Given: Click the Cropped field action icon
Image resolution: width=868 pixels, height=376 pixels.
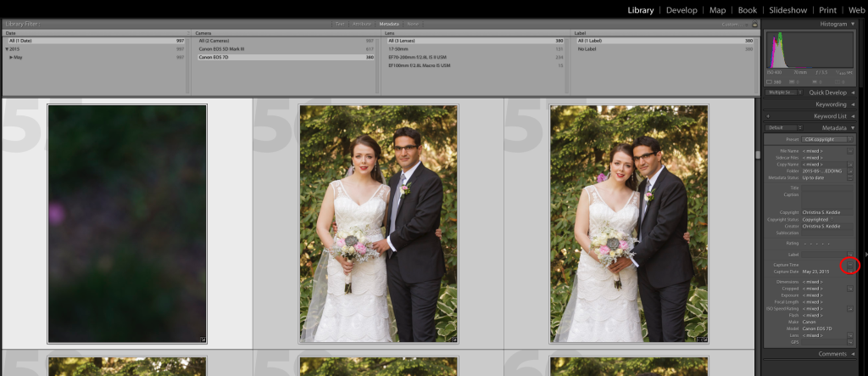Looking at the screenshot, I should (851, 289).
